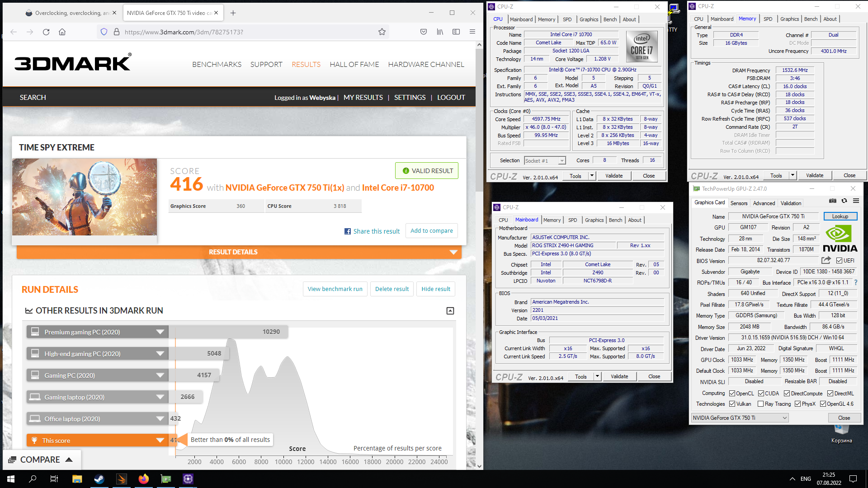Toggle OpenGL 4.6 checkbox in GPU-Z
The image size is (868, 488).
(823, 404)
